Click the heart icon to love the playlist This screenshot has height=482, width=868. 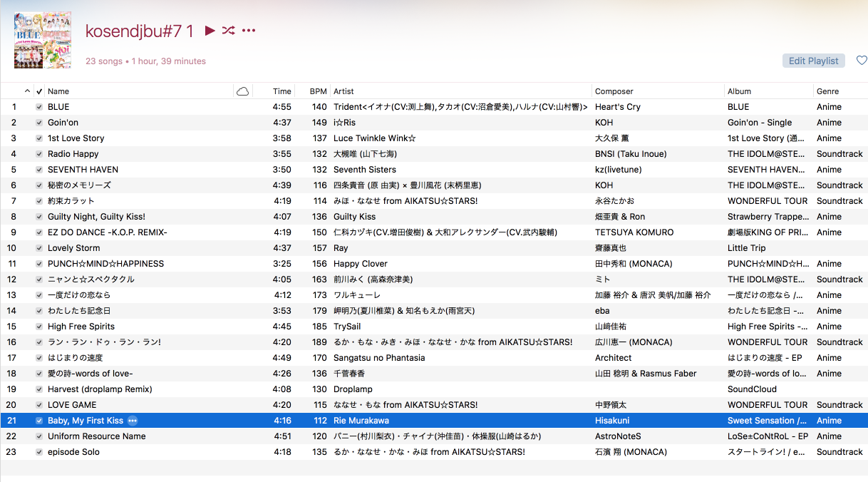[x=861, y=61]
